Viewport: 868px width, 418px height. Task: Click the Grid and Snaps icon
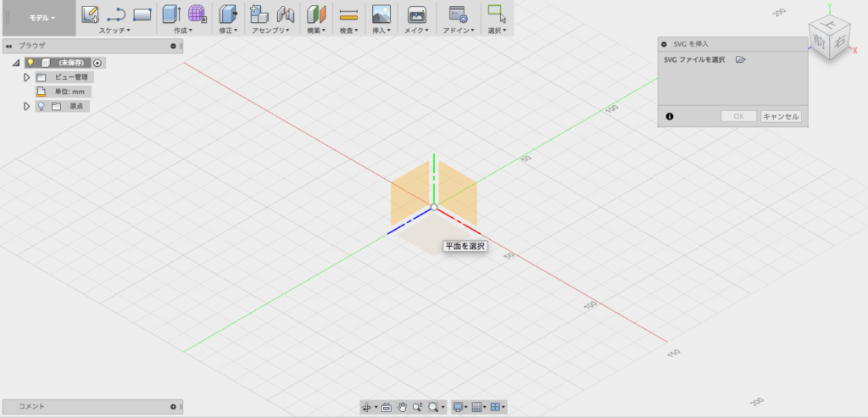pos(476,407)
